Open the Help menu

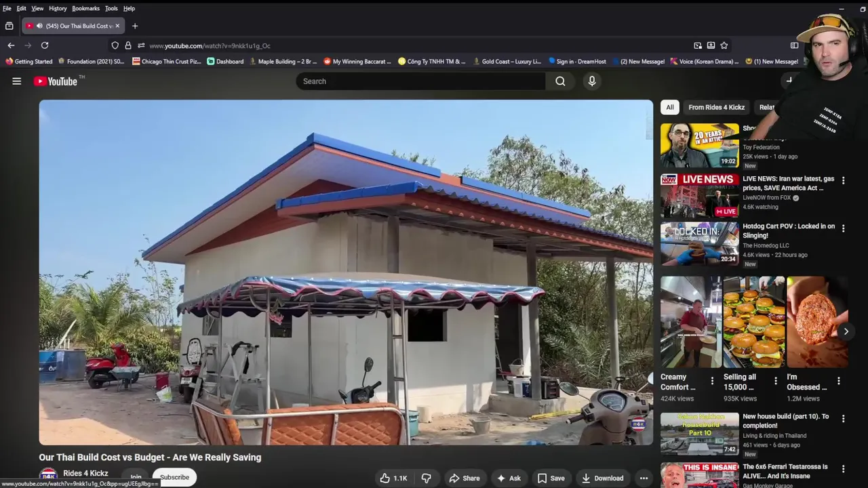tap(129, 8)
